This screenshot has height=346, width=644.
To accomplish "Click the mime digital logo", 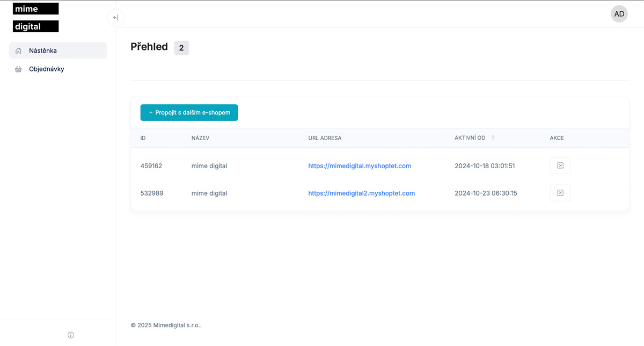I will tap(36, 17).
